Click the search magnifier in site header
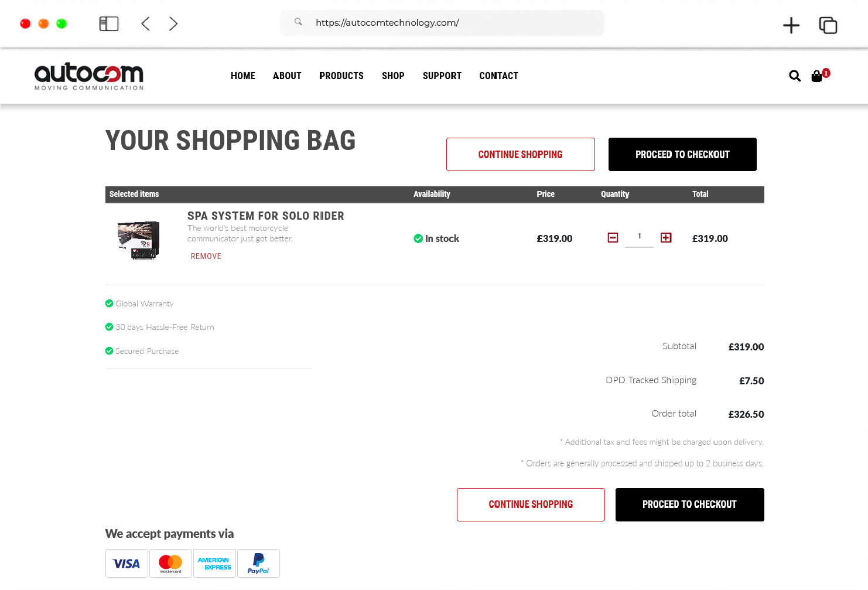The image size is (868, 590). click(x=795, y=76)
